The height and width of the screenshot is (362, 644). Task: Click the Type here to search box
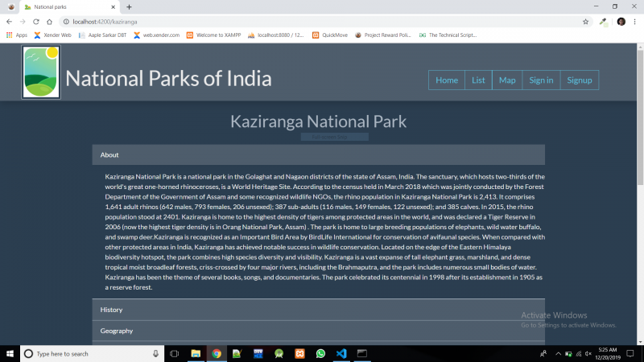pyautogui.click(x=92, y=353)
